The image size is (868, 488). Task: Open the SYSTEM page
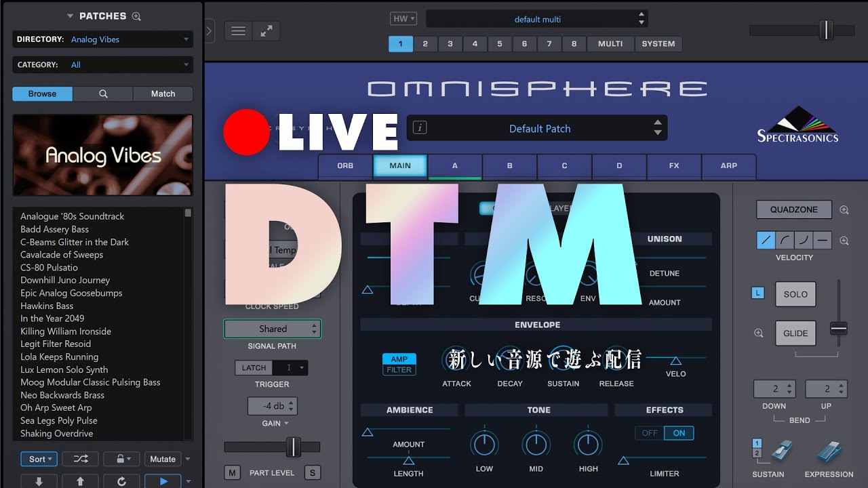pyautogui.click(x=658, y=44)
